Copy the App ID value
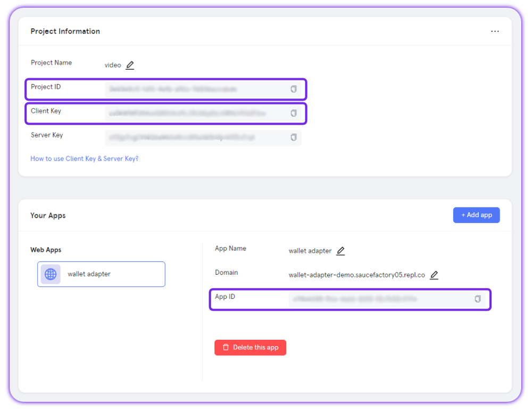Screen dimensions: 532x410 (x=477, y=299)
